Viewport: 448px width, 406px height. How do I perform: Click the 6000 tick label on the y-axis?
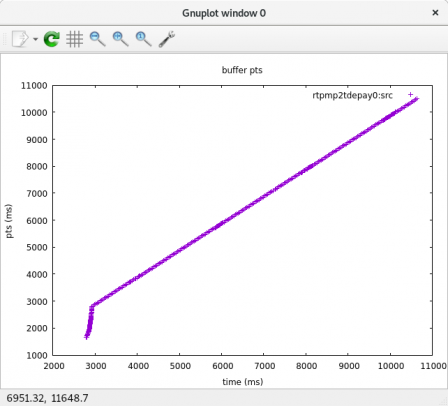37,220
